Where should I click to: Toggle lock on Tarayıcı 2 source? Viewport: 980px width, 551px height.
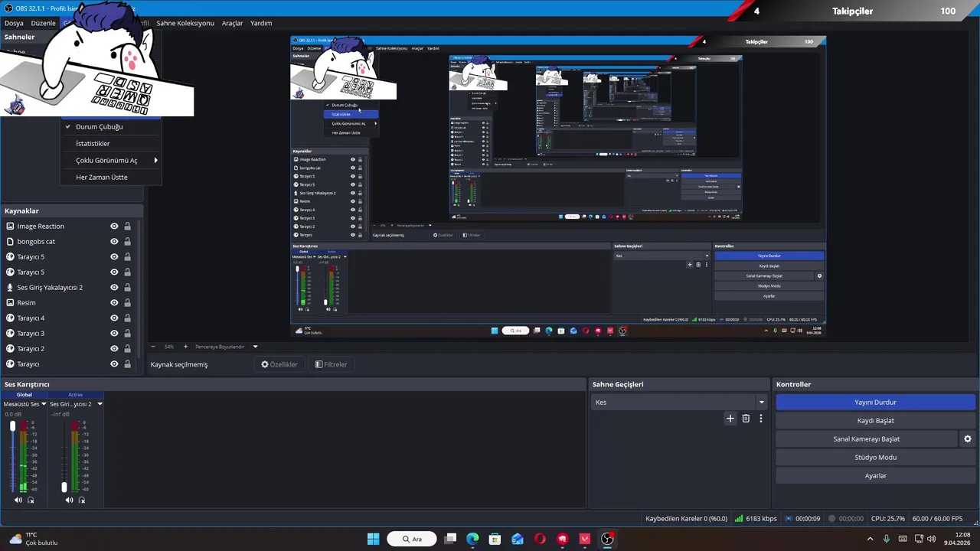tap(127, 349)
